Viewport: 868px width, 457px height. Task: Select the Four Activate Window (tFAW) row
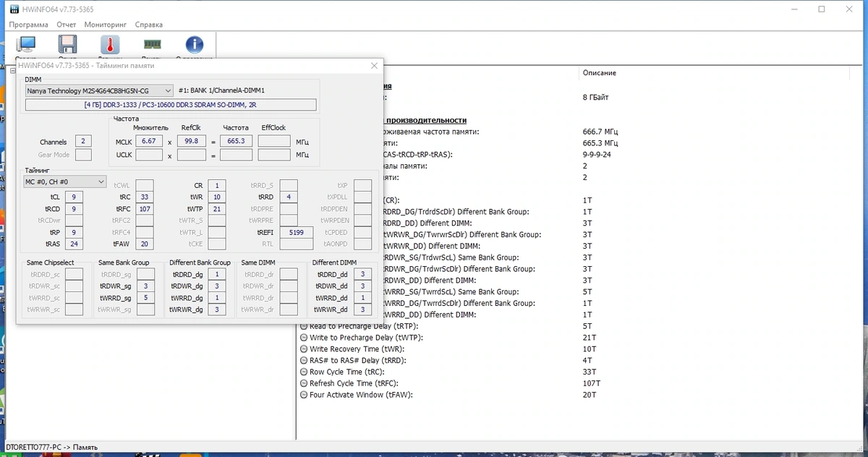pyautogui.click(x=579, y=395)
